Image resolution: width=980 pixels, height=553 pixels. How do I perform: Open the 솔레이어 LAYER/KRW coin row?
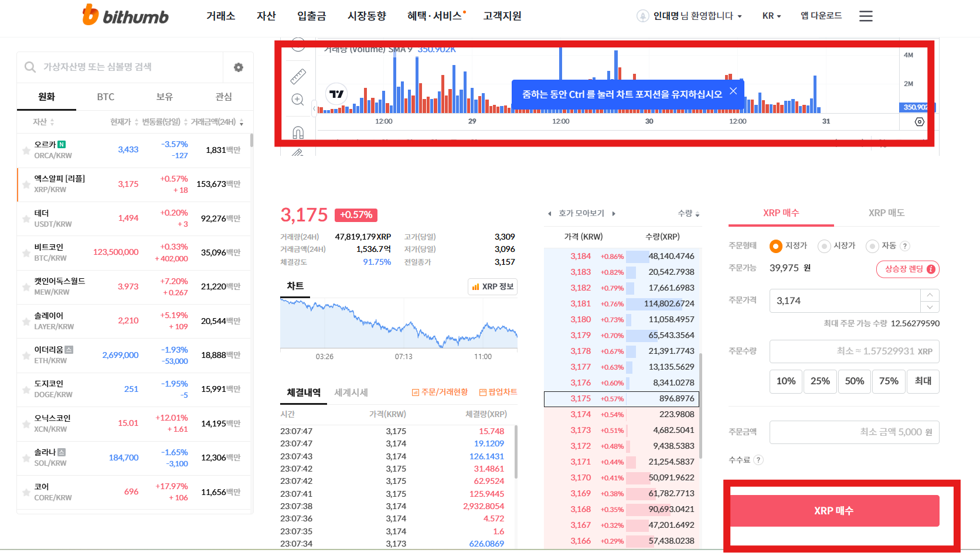134,321
